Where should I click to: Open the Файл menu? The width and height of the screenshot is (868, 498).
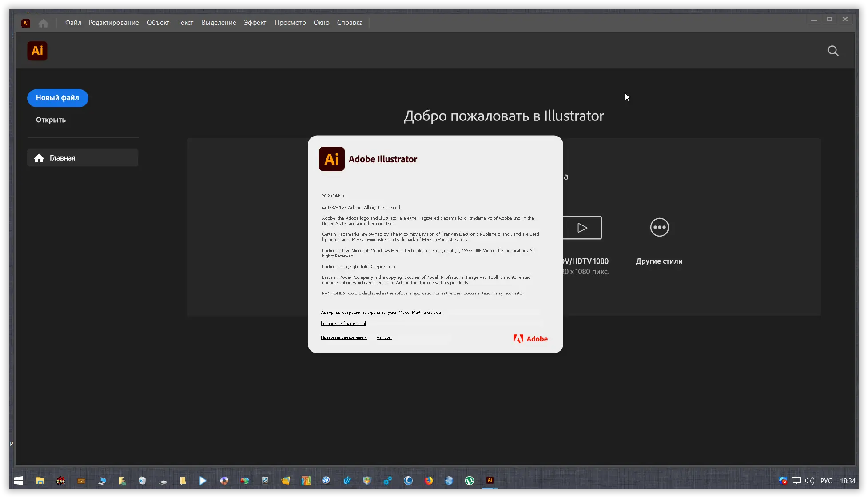click(x=73, y=23)
